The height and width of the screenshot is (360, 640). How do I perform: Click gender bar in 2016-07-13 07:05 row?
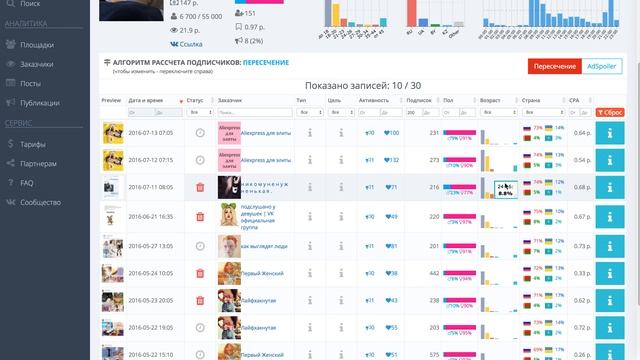point(460,133)
